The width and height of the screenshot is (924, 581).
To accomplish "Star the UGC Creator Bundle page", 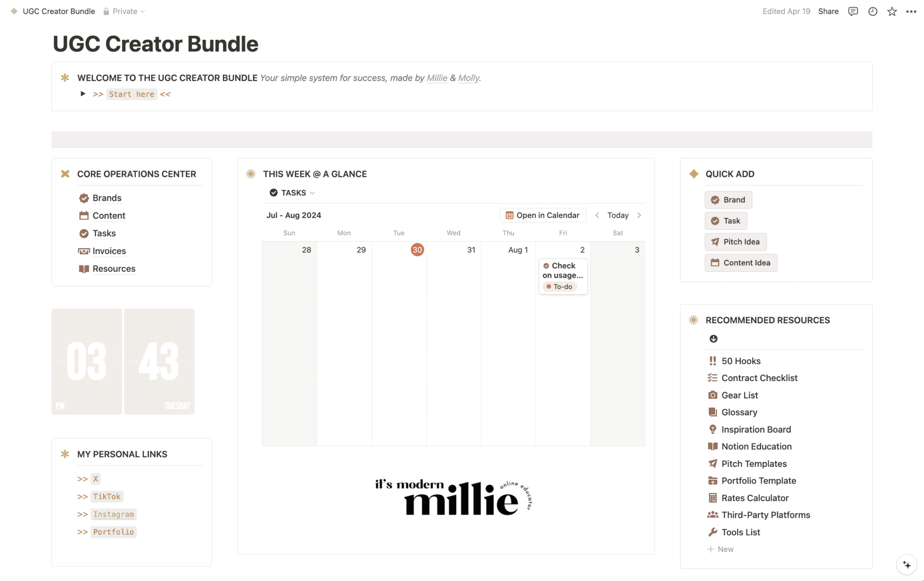I will pyautogui.click(x=892, y=11).
